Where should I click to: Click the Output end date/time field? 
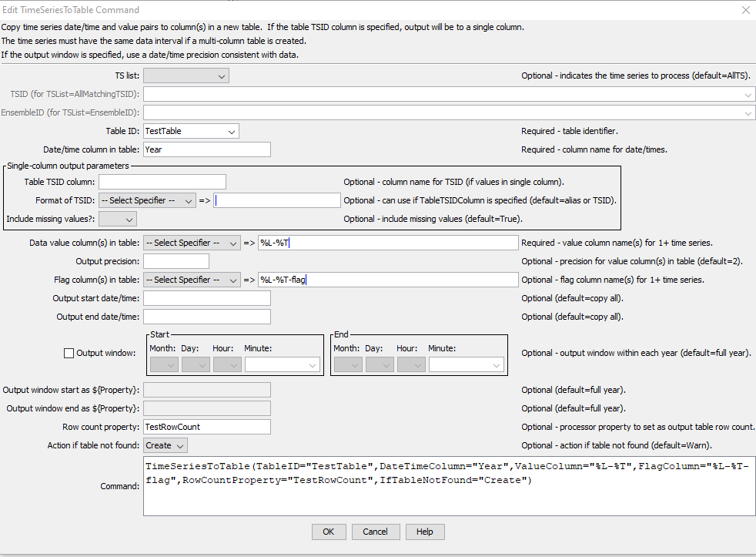click(207, 317)
